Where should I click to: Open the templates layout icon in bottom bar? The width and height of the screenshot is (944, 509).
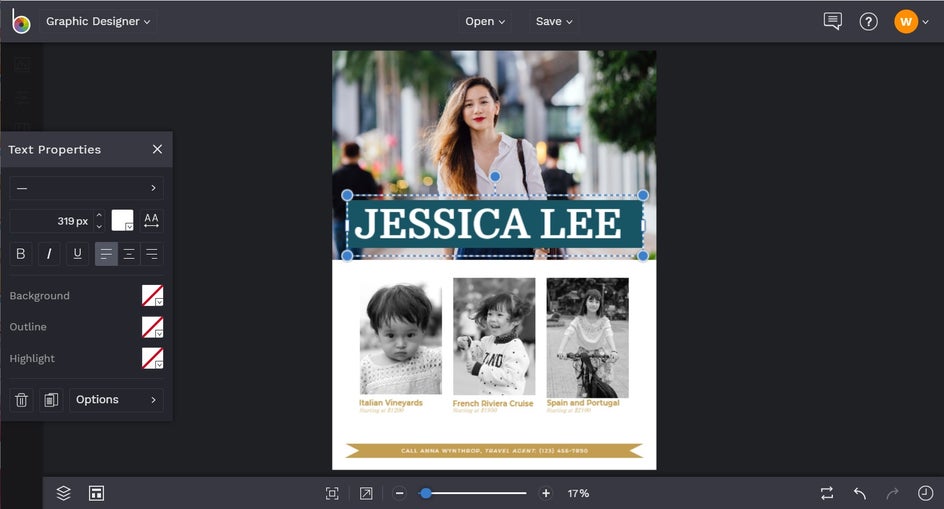pos(96,493)
